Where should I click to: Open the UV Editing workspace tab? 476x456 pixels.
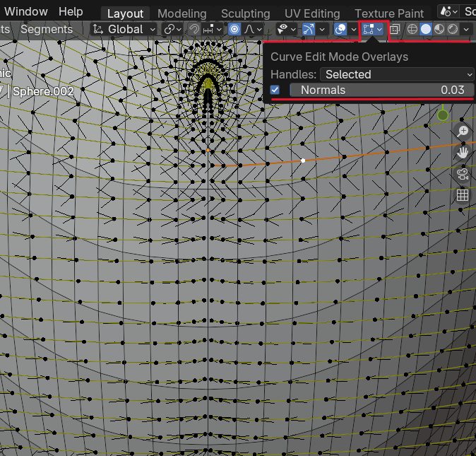click(x=312, y=13)
